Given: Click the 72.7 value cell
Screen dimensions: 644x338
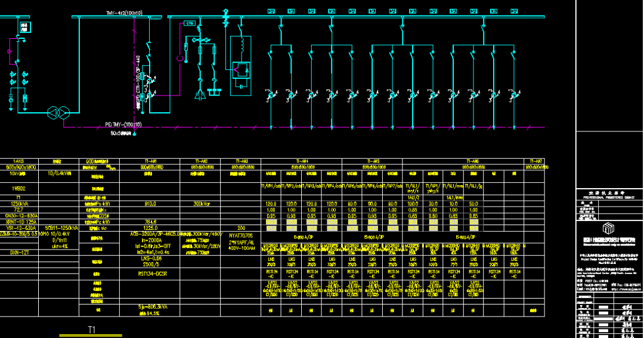Looking at the screenshot, I should 18,210.
